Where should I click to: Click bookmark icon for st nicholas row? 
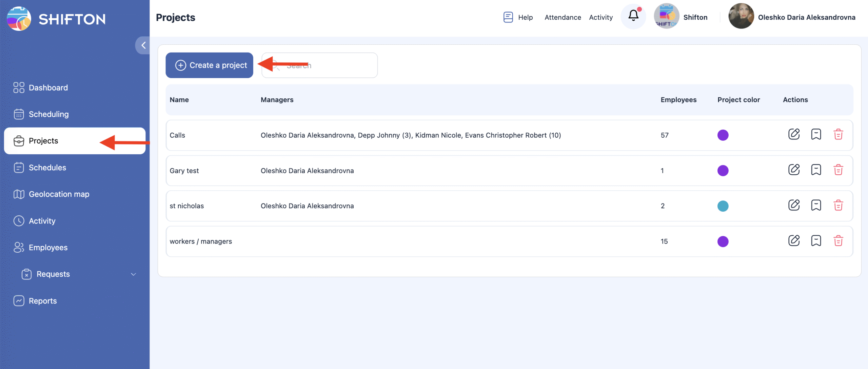point(816,205)
